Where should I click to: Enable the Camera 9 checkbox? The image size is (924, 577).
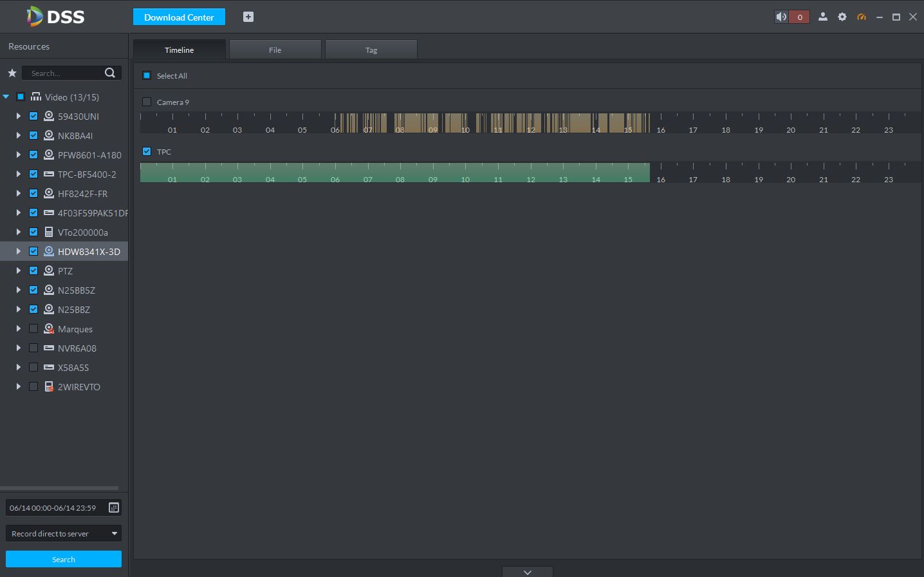(147, 102)
